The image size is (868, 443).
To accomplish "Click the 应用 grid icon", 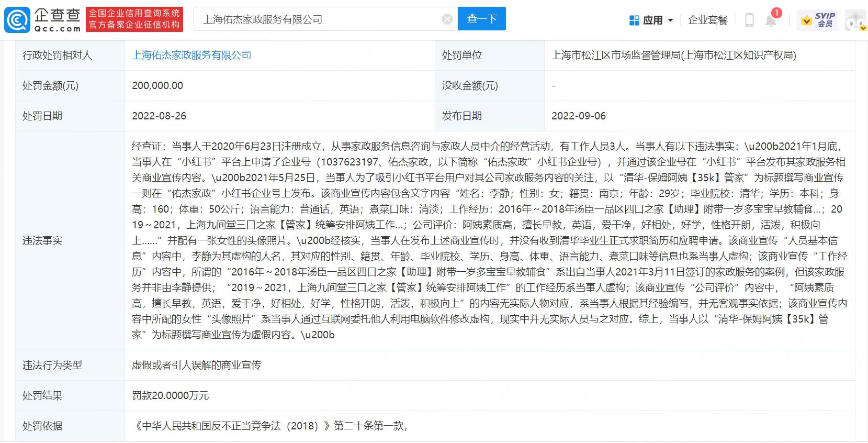I will coord(634,20).
